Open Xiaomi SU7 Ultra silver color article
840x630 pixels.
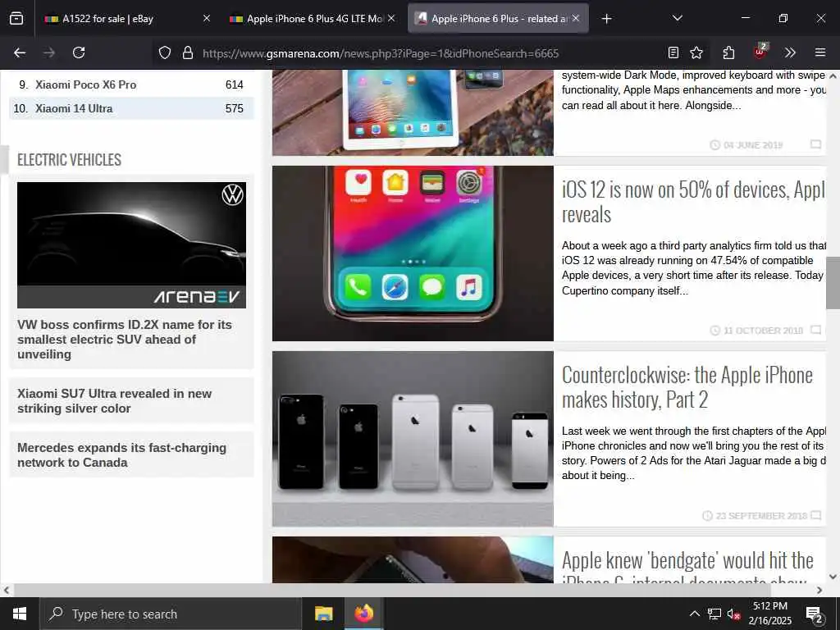tap(114, 400)
